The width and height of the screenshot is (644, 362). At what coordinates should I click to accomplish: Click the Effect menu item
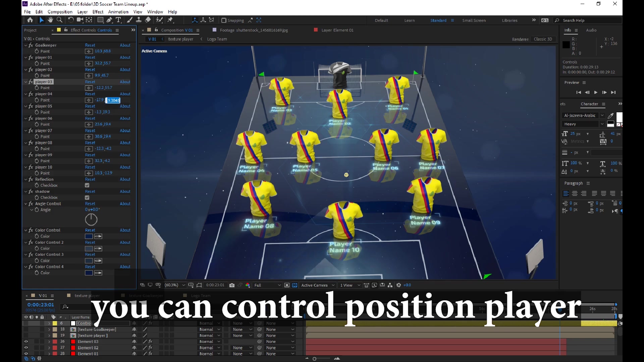pyautogui.click(x=98, y=11)
